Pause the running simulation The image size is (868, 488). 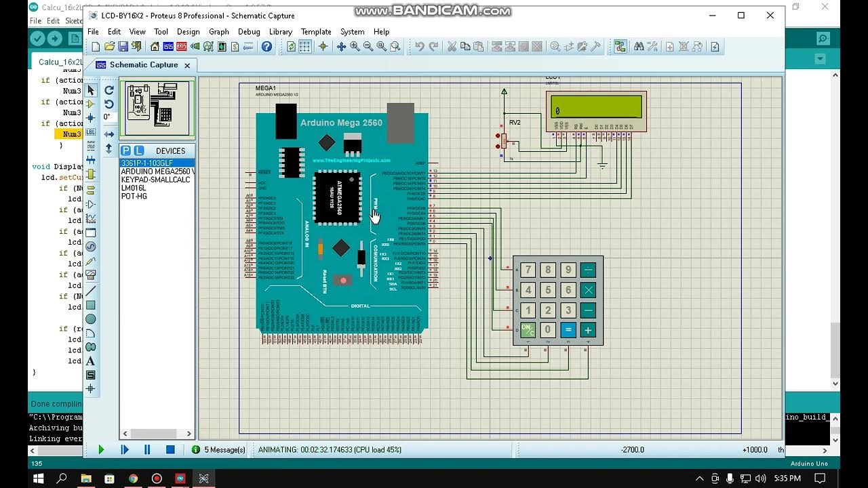[x=147, y=449]
